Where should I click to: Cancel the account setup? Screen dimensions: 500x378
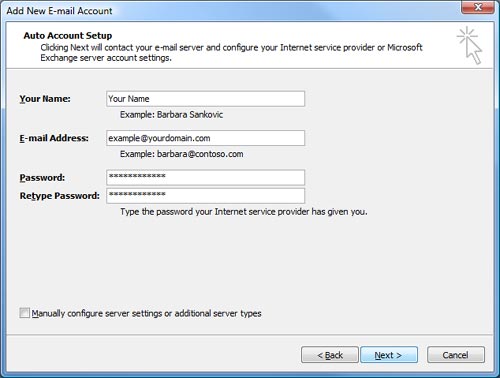click(456, 355)
